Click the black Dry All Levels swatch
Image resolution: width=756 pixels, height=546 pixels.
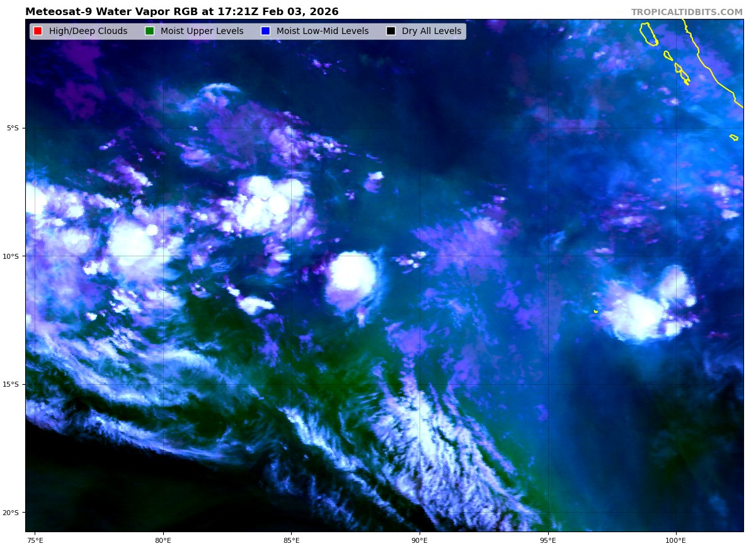coord(391,31)
